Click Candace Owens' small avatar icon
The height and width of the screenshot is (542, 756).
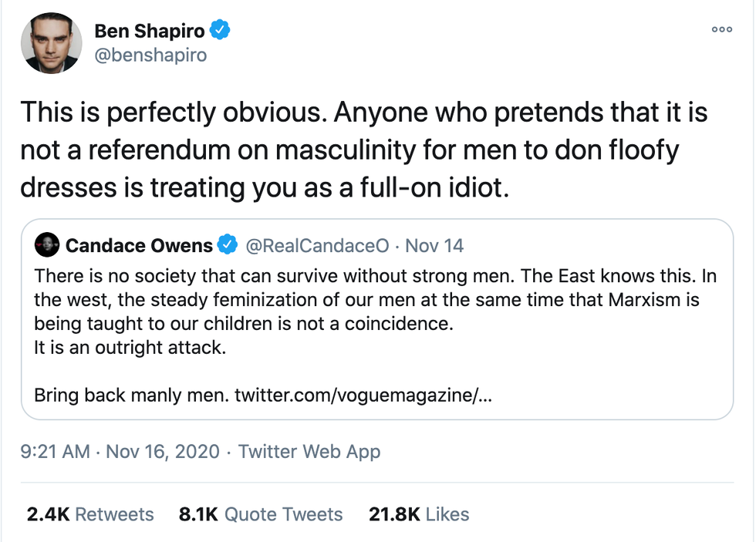[47, 245]
